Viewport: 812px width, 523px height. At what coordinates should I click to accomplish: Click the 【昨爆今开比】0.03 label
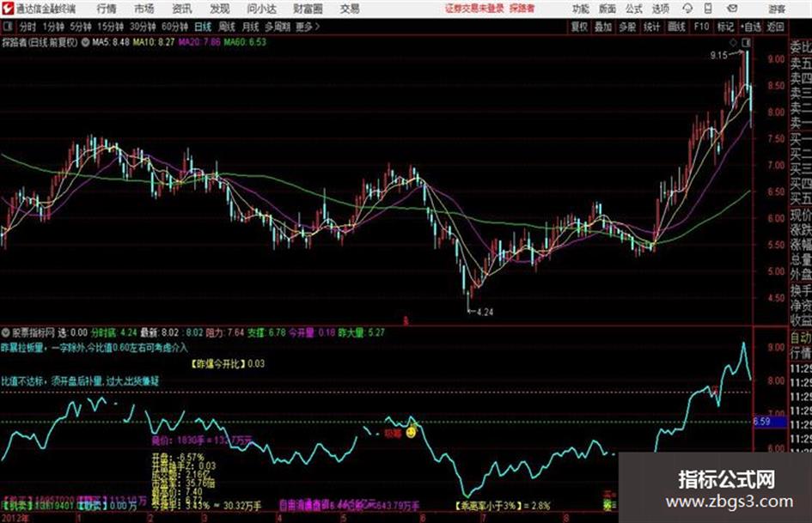(228, 364)
